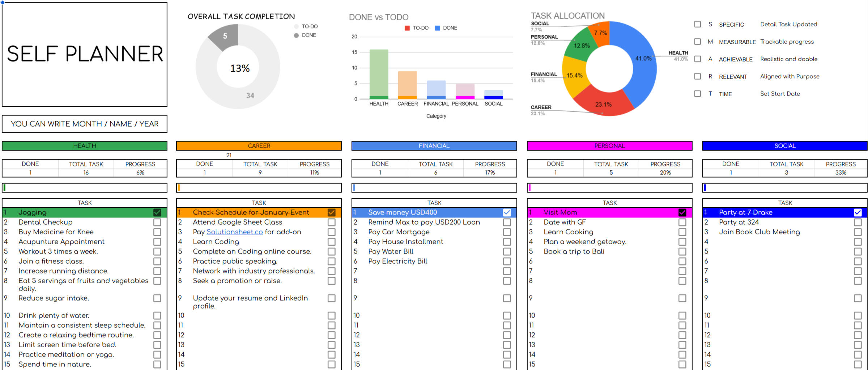Select the month/name/year text cell

[x=85, y=124]
